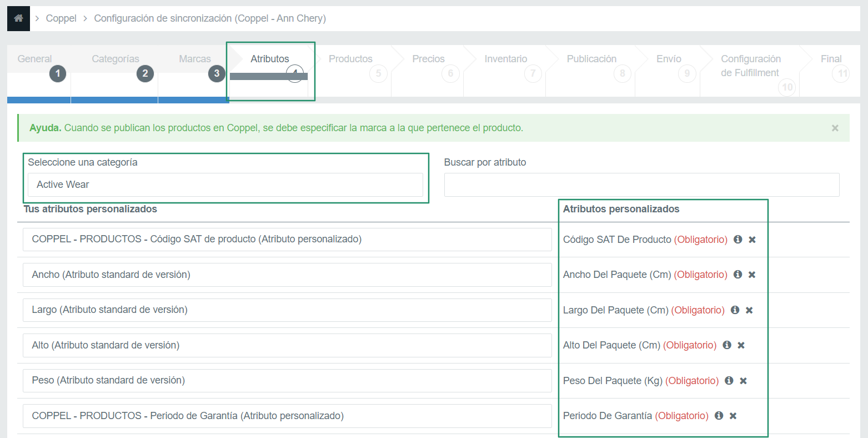868x438 pixels.
Task: Open the Alto attribute mapping dropdown
Action: (287, 345)
